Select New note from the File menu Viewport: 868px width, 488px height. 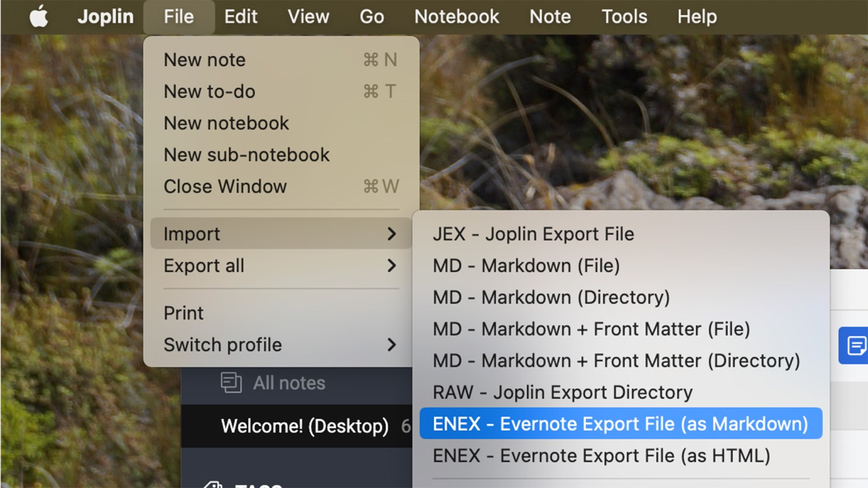[204, 59]
